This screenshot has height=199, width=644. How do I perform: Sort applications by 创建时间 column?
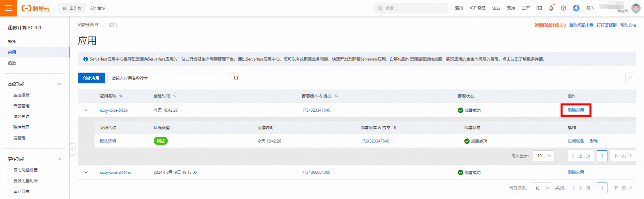[175, 96]
